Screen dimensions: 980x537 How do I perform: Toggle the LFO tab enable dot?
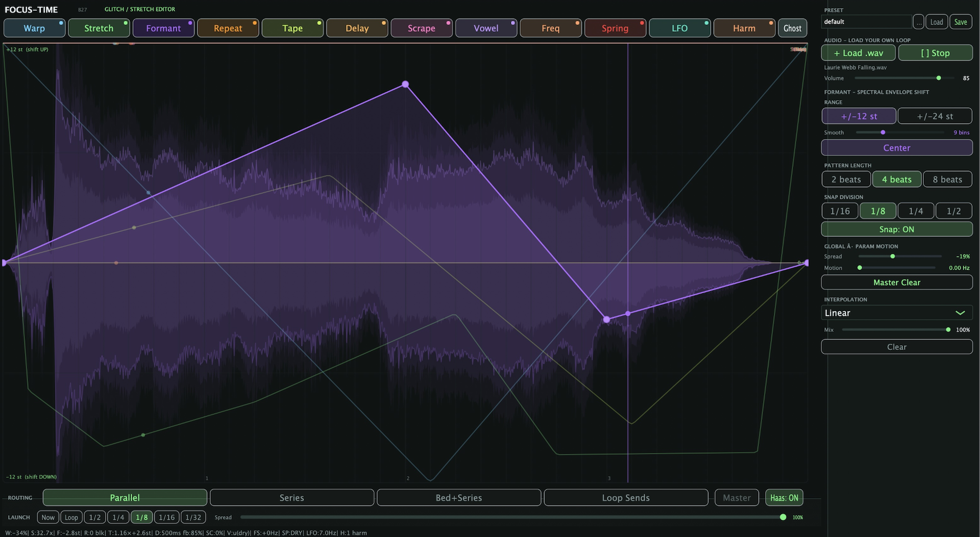point(707,23)
